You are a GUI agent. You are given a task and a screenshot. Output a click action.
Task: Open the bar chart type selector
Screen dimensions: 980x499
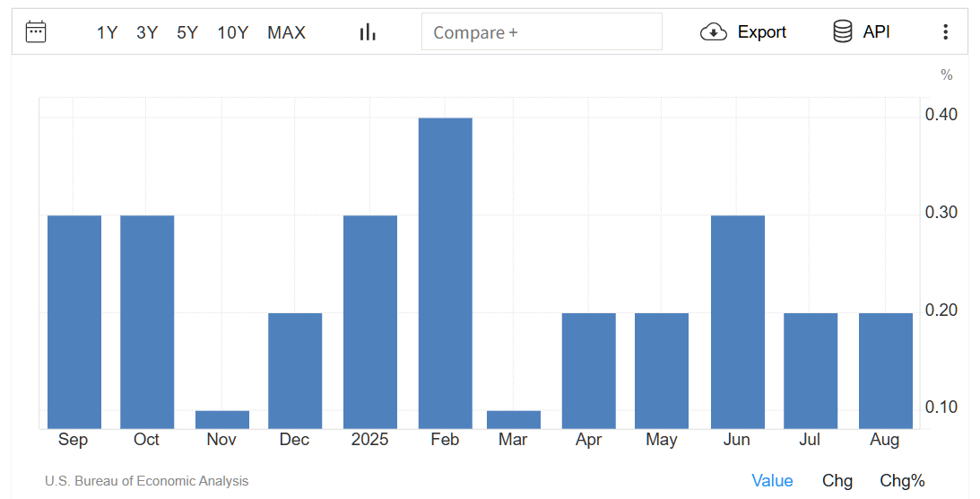368,32
